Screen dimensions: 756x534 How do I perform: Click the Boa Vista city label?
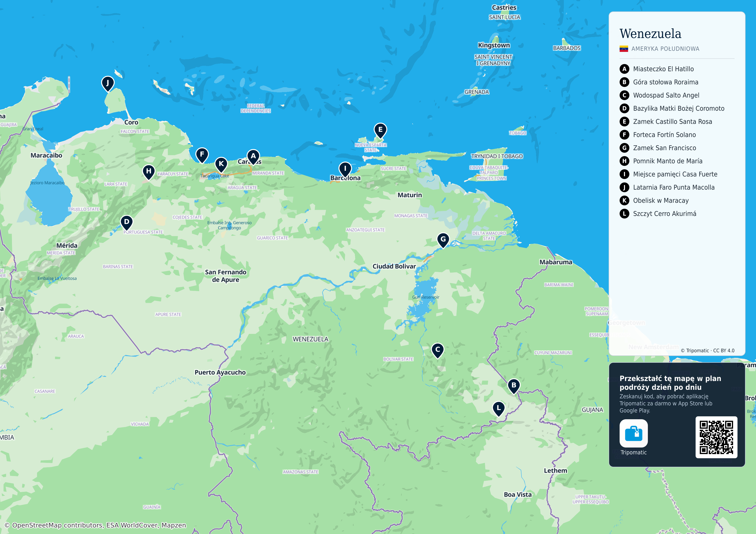pyautogui.click(x=518, y=495)
